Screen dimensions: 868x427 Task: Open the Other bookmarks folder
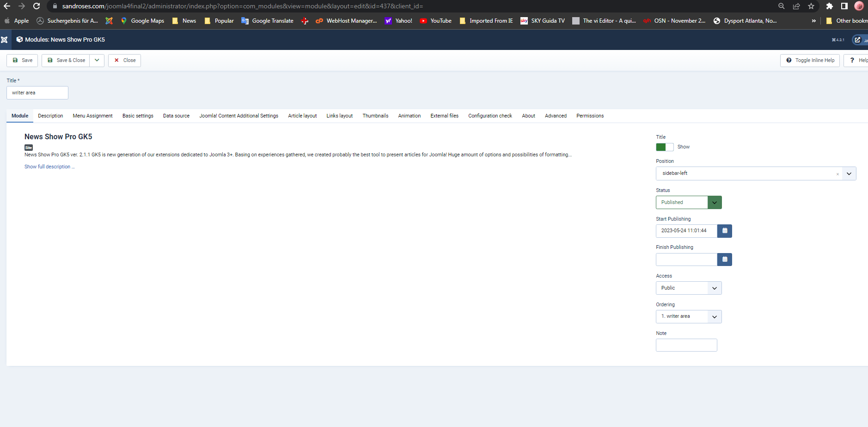tap(847, 21)
